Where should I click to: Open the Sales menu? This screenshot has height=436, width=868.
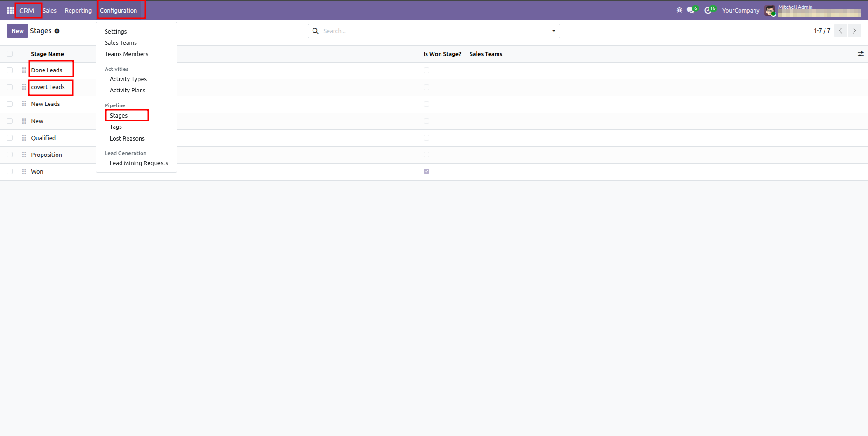[x=50, y=10]
